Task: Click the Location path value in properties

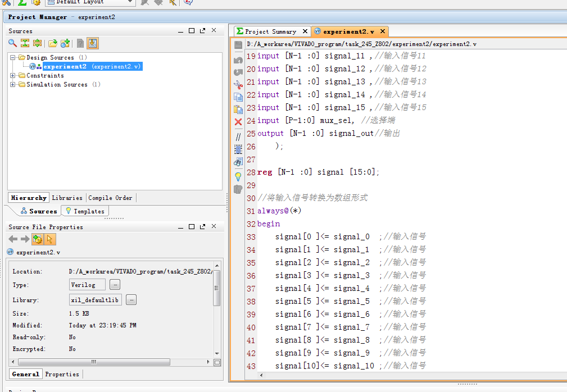Action: point(140,271)
